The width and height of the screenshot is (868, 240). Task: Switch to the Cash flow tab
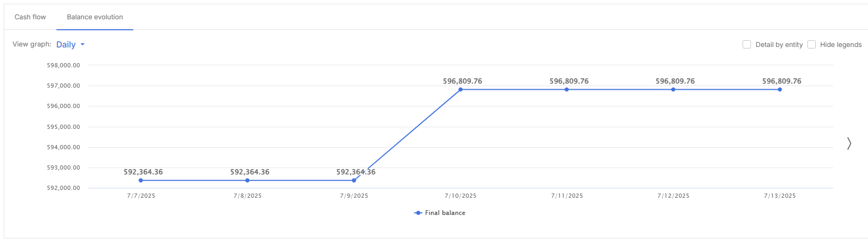[x=30, y=17]
